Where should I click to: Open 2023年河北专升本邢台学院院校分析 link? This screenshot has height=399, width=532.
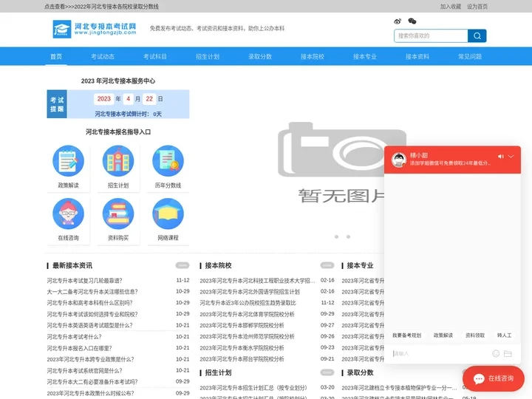point(242,359)
